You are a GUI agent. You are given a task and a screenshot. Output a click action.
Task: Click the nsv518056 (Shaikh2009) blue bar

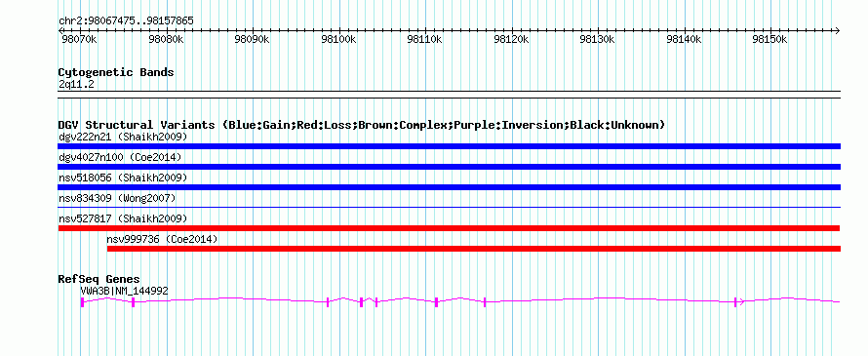tap(449, 187)
